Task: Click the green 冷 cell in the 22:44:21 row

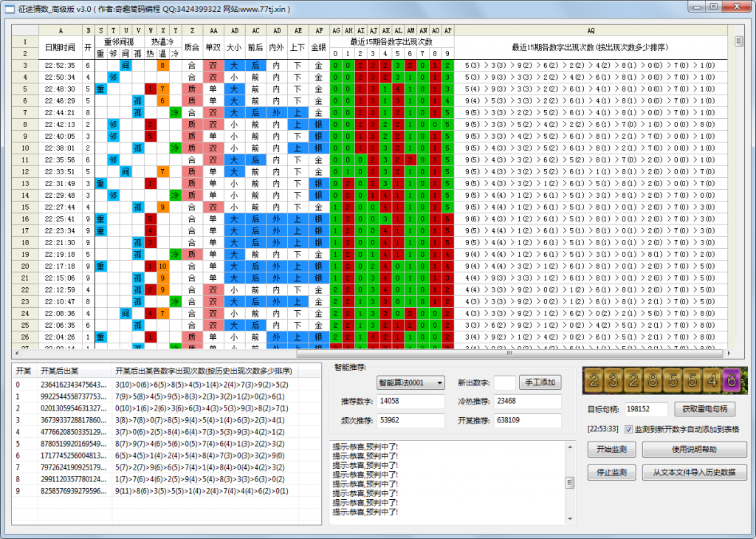Action: tap(175, 113)
